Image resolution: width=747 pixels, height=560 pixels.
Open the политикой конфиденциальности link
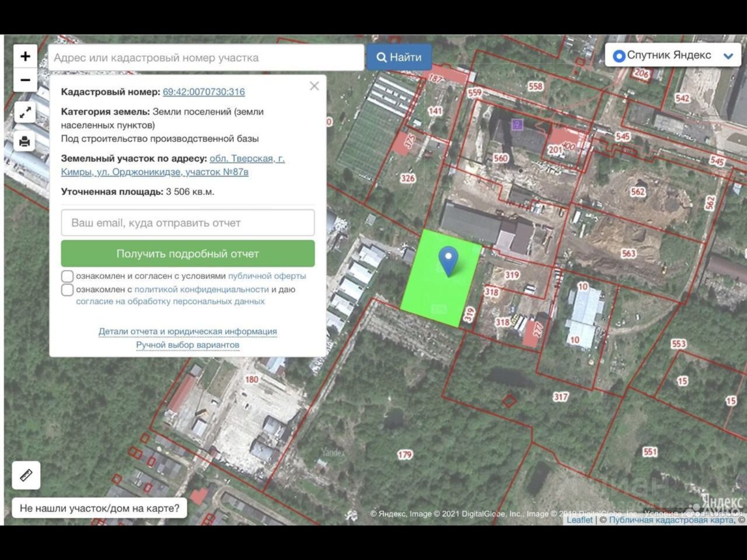tap(202, 289)
